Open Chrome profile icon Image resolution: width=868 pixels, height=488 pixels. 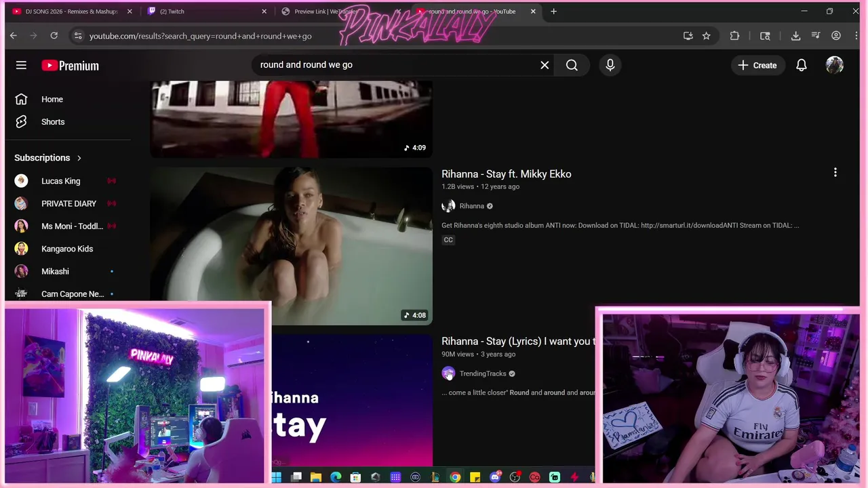pos(836,36)
